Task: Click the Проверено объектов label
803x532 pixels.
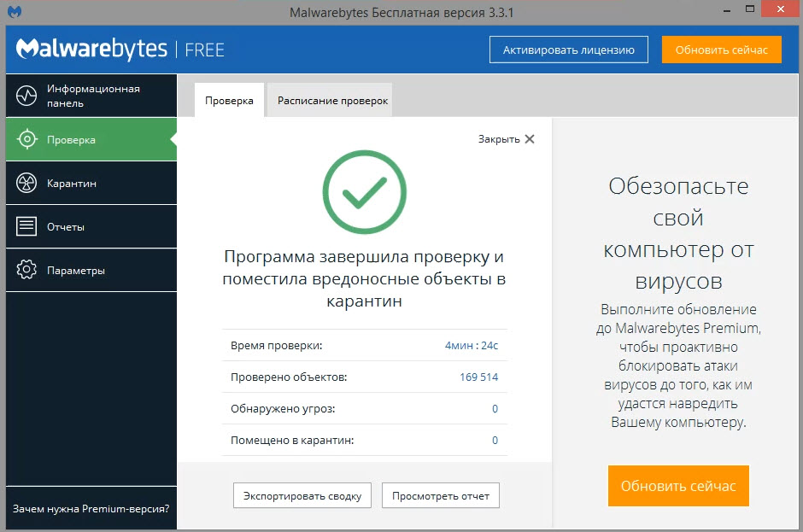Action: pyautogui.click(x=289, y=377)
